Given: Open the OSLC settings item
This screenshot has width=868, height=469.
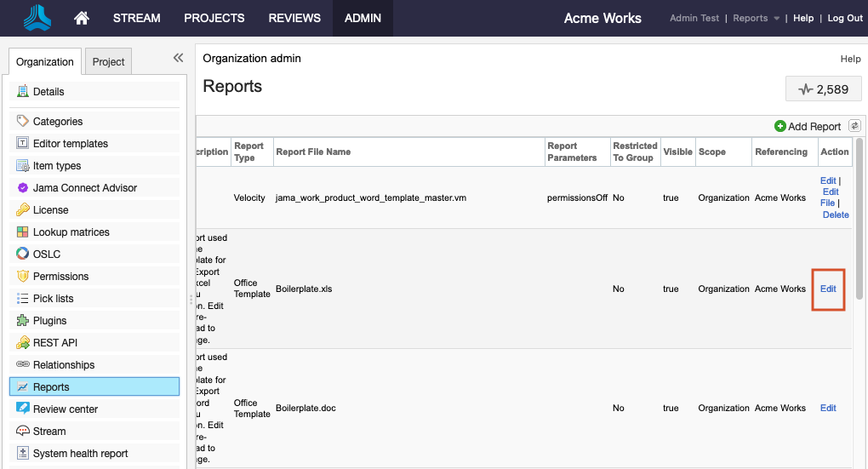Looking at the screenshot, I should pyautogui.click(x=46, y=255).
